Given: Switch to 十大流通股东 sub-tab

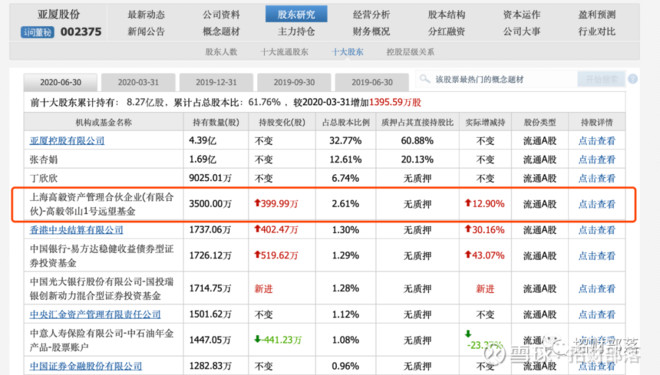Looking at the screenshot, I should pyautogui.click(x=285, y=52).
